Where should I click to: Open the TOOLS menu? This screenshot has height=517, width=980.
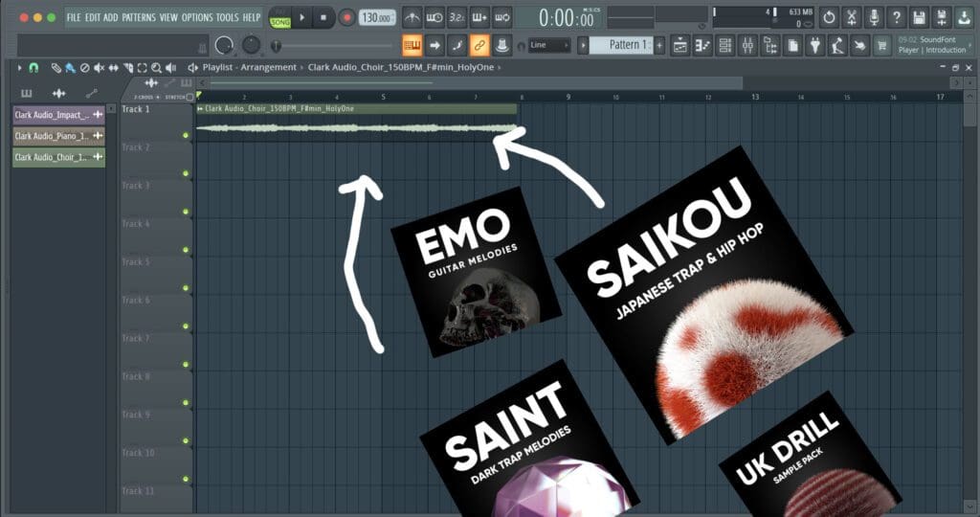[228, 17]
